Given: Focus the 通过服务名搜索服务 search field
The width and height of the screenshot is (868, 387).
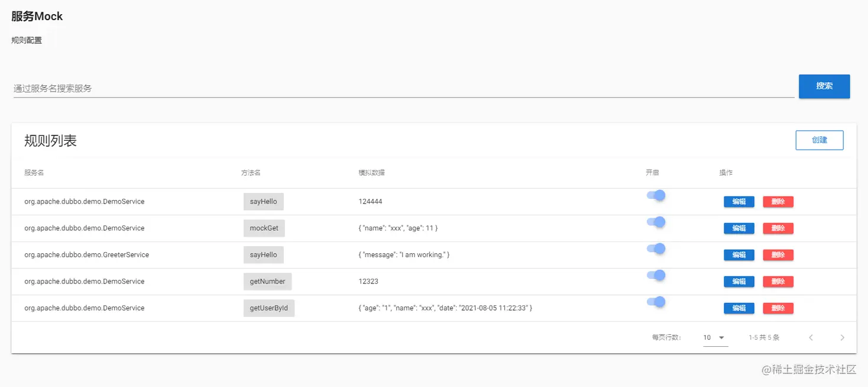Looking at the screenshot, I should tap(404, 88).
